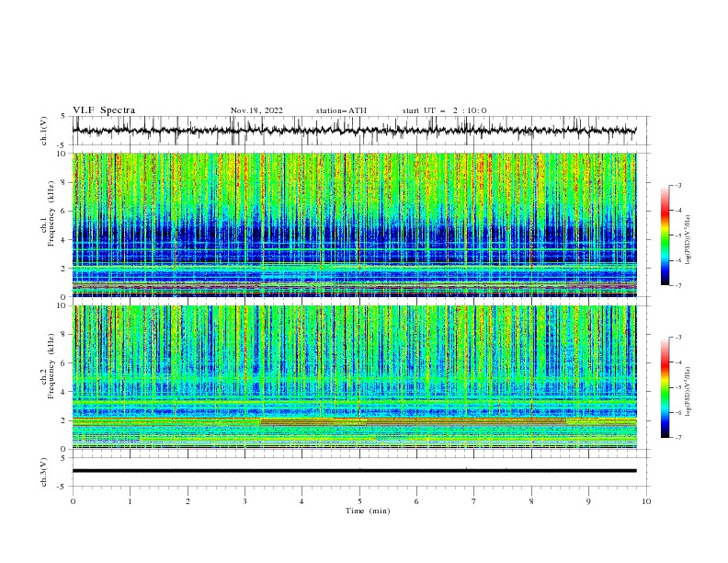Click the "8" kHz tick on ch.1 axis

[x=64, y=182]
